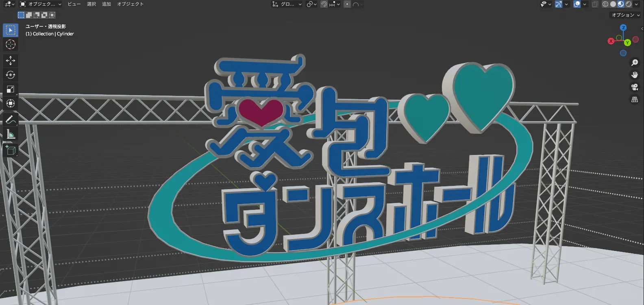Screen dimensions: 644x305
Task: Activate the Scale tool
Action: tap(11, 89)
